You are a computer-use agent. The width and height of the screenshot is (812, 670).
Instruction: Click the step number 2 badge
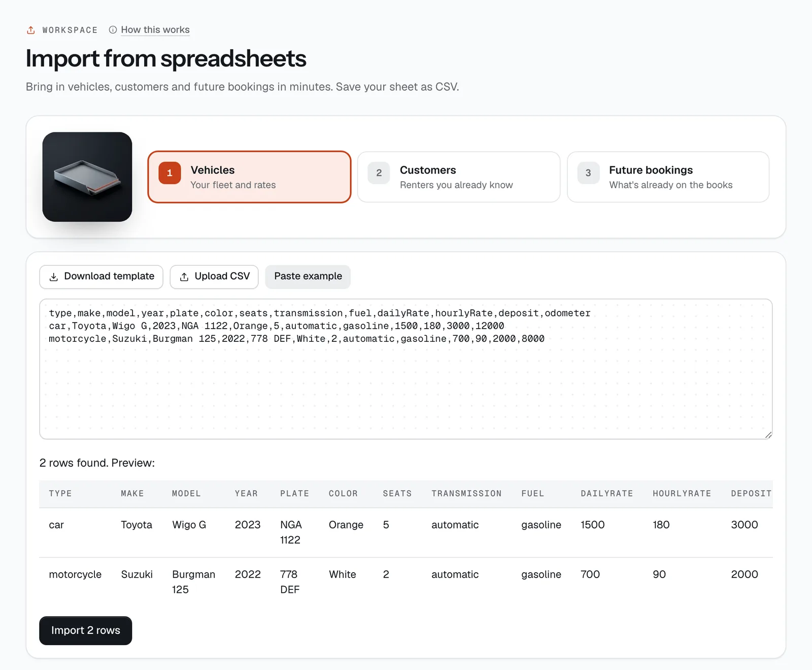coord(379,173)
